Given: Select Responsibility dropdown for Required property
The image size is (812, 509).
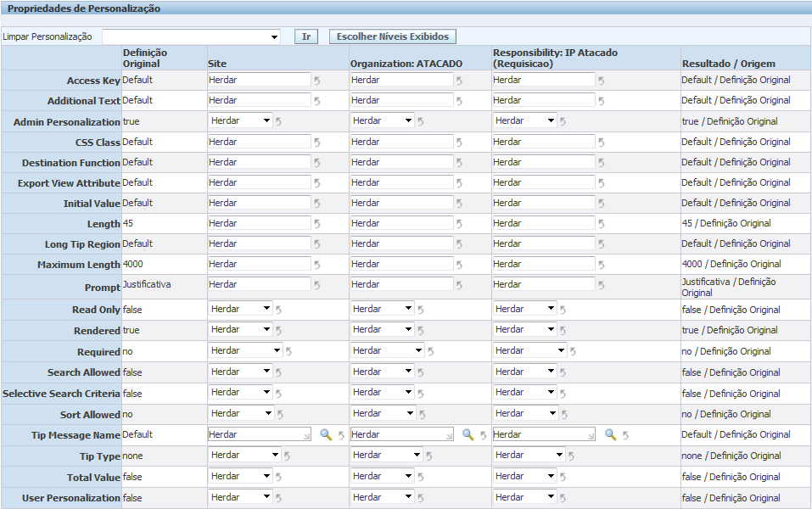Looking at the screenshot, I should [x=529, y=350].
